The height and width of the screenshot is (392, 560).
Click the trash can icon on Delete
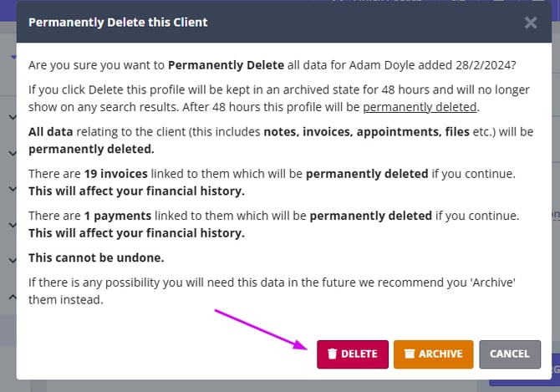332,354
